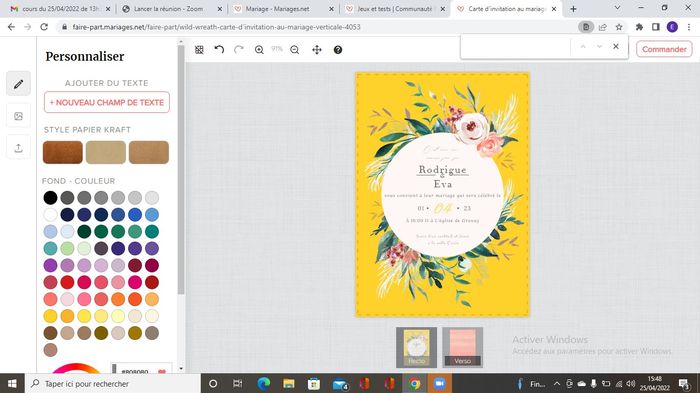Select the 04 date text on card
This screenshot has width=700, height=393.
point(443,208)
